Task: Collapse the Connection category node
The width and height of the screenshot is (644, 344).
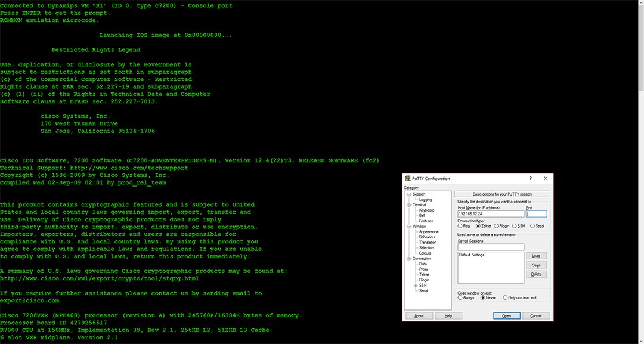Action: tap(409, 259)
